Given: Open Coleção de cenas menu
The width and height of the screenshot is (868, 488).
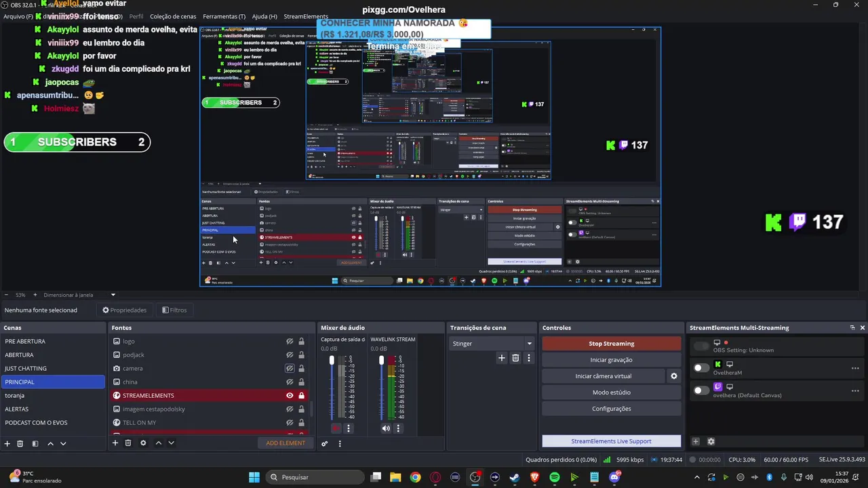Looking at the screenshot, I should [x=173, y=16].
